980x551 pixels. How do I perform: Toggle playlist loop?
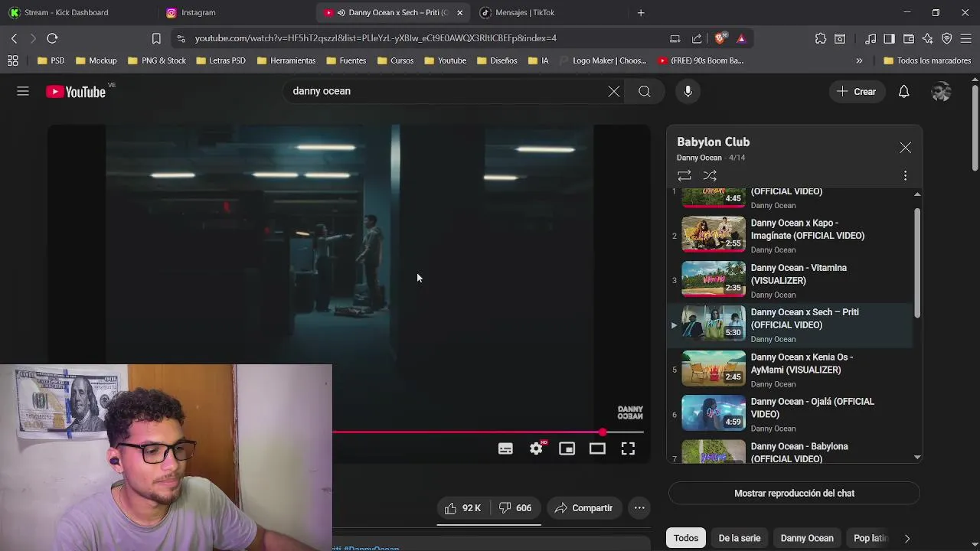684,175
